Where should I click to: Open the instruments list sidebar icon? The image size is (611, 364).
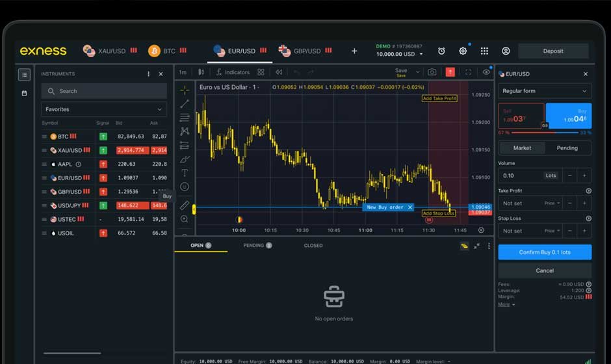coord(24,75)
